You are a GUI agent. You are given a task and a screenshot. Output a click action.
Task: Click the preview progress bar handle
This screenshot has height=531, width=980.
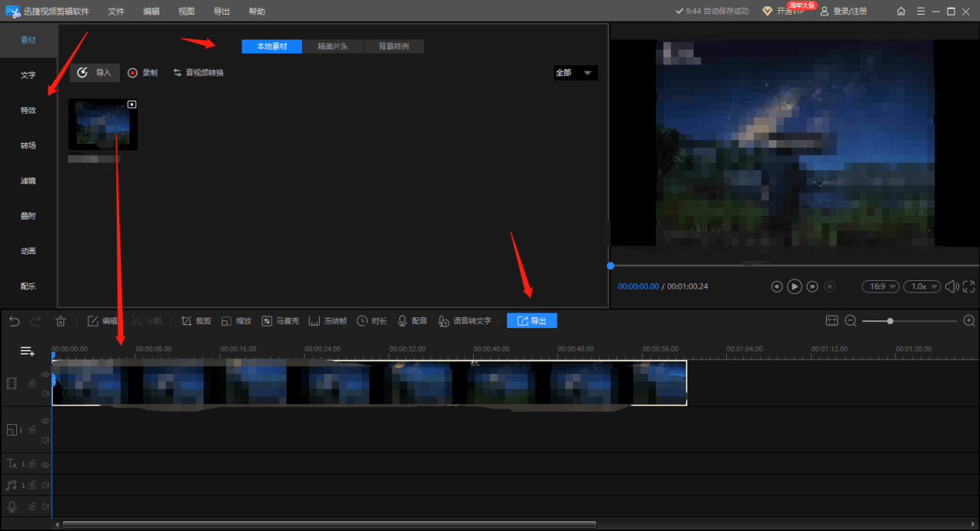point(611,265)
